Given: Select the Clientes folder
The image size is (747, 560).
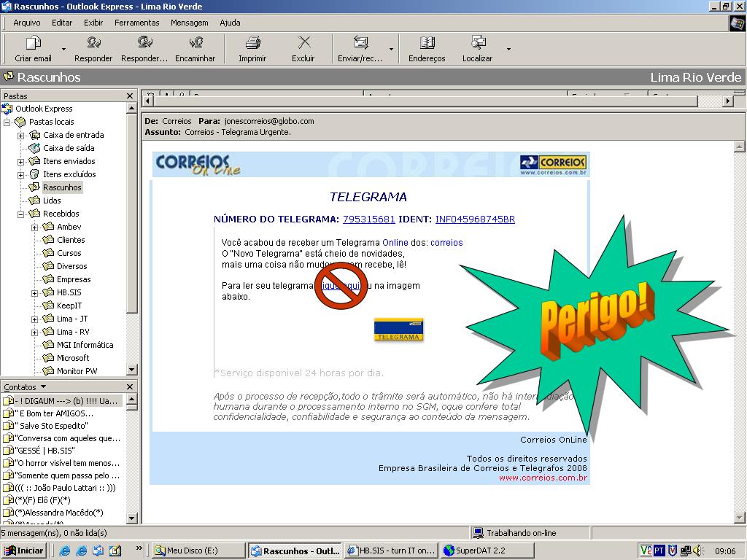Looking at the screenshot, I should 71,240.
